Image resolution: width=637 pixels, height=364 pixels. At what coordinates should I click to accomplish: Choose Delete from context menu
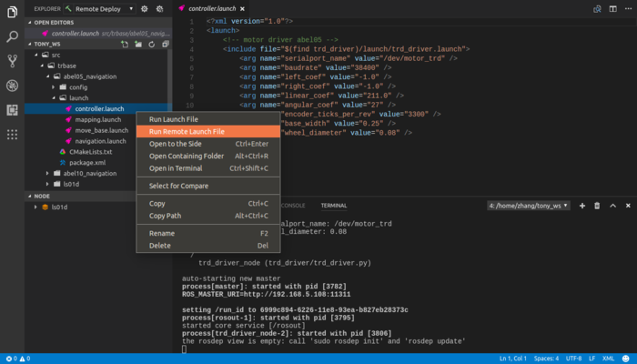click(208, 246)
